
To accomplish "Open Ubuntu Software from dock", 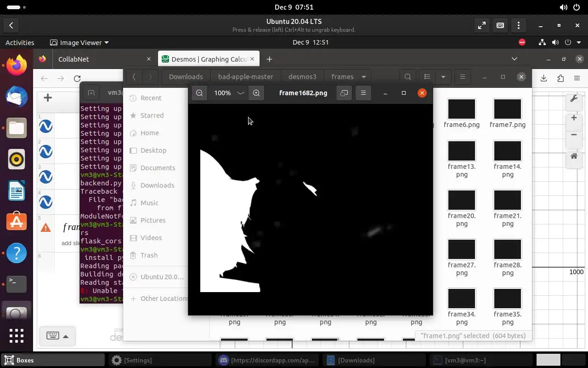I will pyautogui.click(x=17, y=222).
